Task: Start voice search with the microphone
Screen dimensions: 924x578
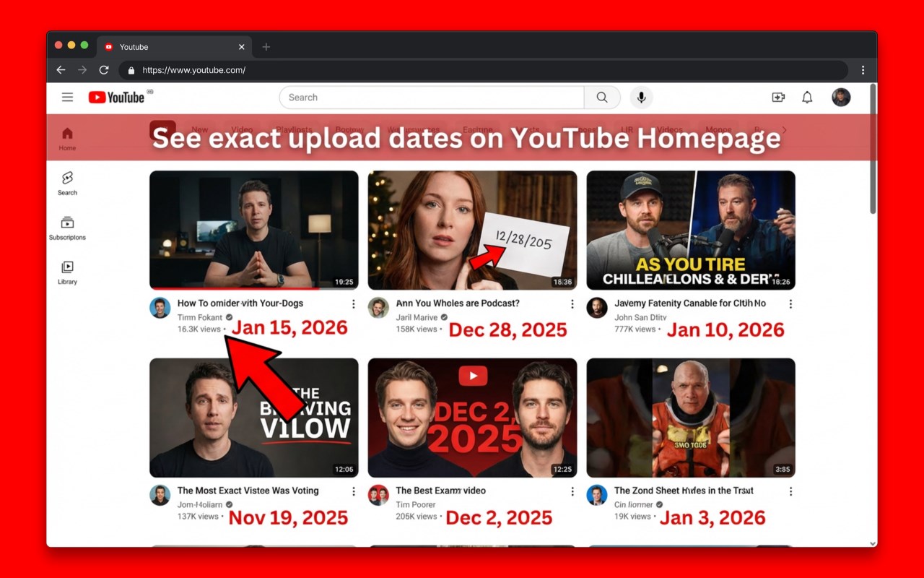Action: point(641,98)
